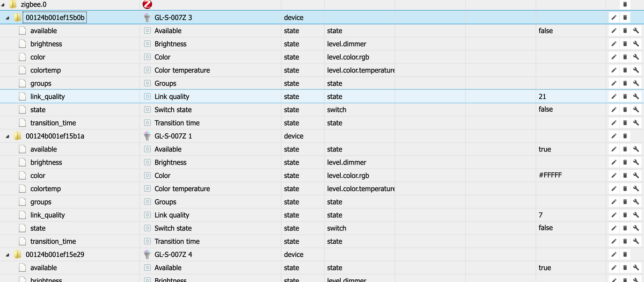Select transition_time object under GL-S-007Z 1
The image size is (644, 282).
53,241
